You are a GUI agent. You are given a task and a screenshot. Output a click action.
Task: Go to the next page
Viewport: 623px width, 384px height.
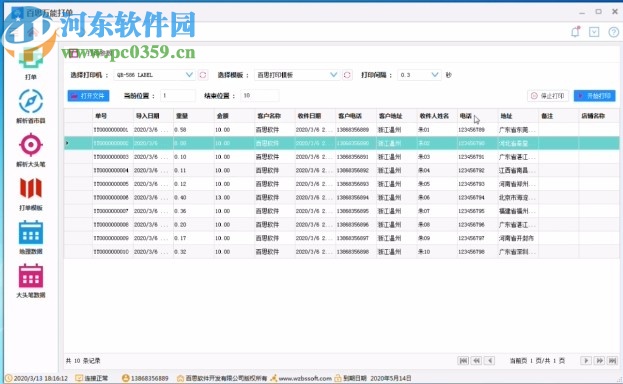pos(586,361)
